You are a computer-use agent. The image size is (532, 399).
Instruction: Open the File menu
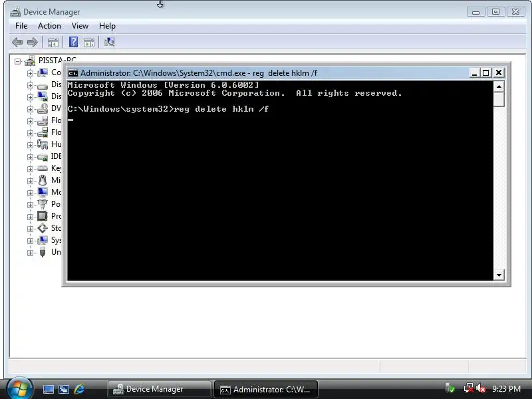click(x=21, y=26)
